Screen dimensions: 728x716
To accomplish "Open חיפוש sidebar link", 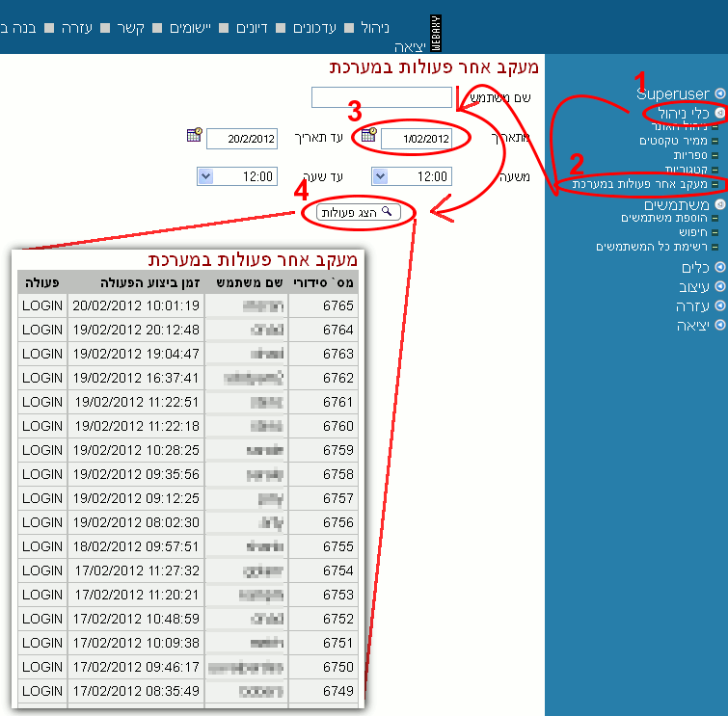I will click(x=693, y=232).
